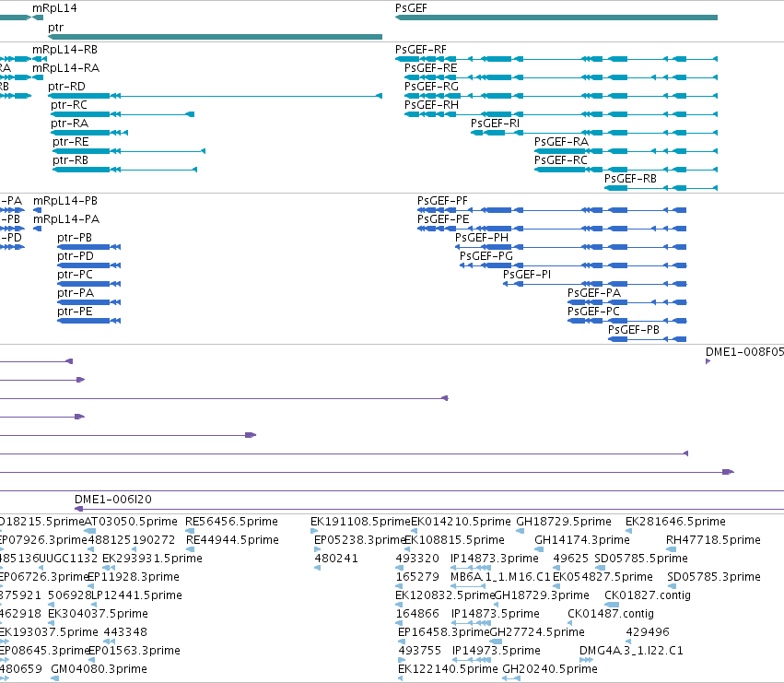The height and width of the screenshot is (683, 784).
Task: Select transcript PsGEF-RC
Action: click(626, 170)
